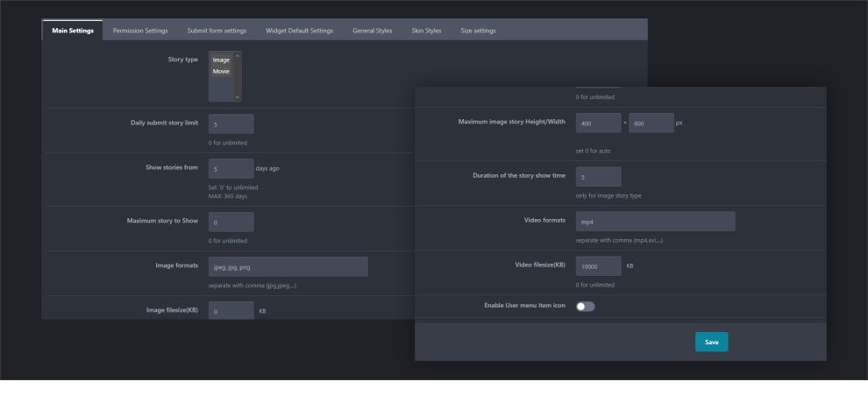868x403 pixels.
Task: Toggle Enable User menu item icon switch
Action: (585, 307)
